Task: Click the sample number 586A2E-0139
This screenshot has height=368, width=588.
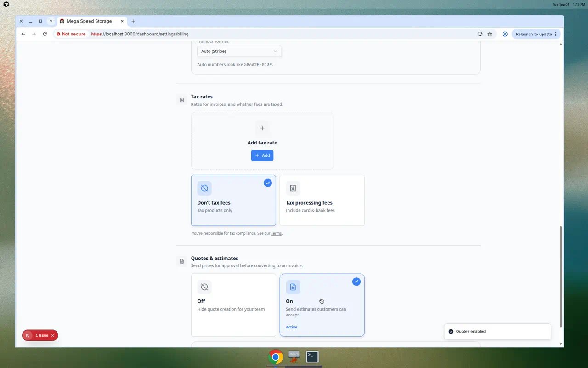Action: 258,65
